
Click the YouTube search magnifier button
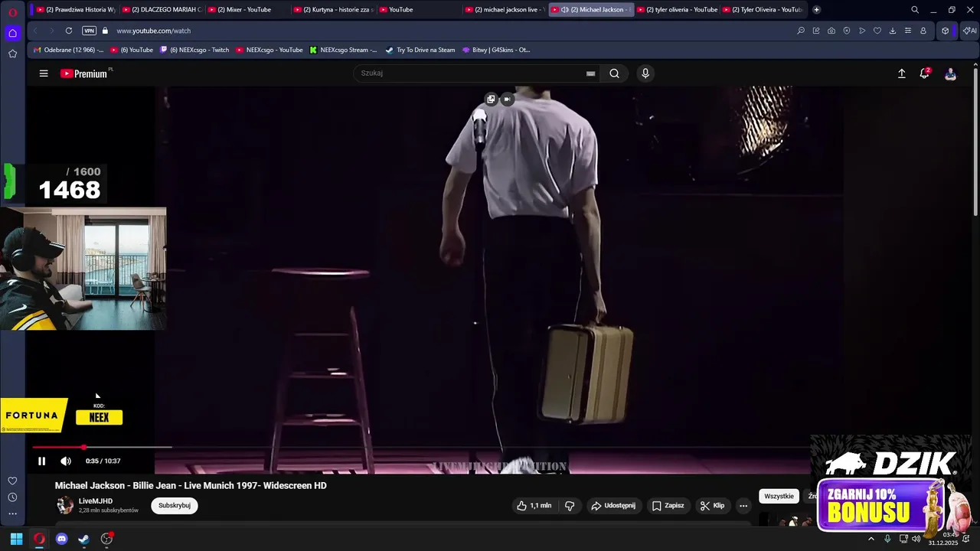pos(614,73)
